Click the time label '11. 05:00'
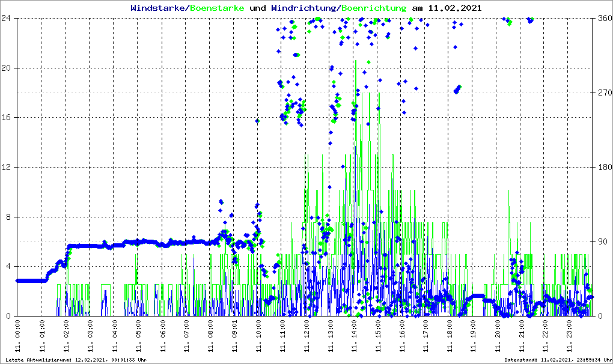613x364 pixels. [x=138, y=336]
